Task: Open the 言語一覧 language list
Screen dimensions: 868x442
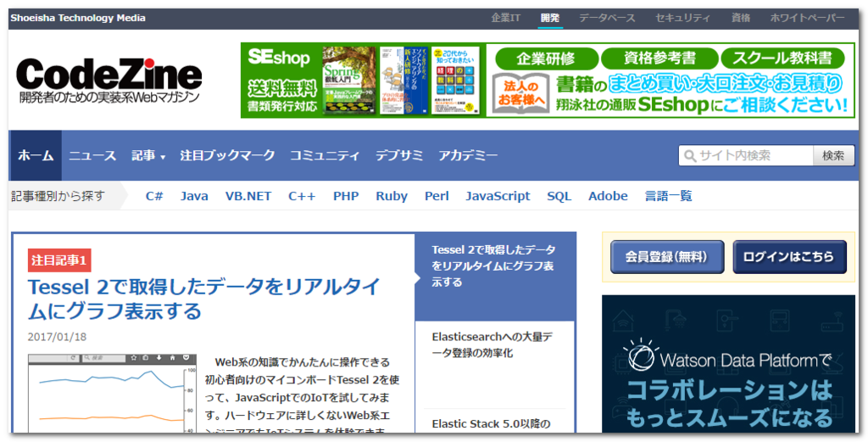Action: click(x=669, y=196)
